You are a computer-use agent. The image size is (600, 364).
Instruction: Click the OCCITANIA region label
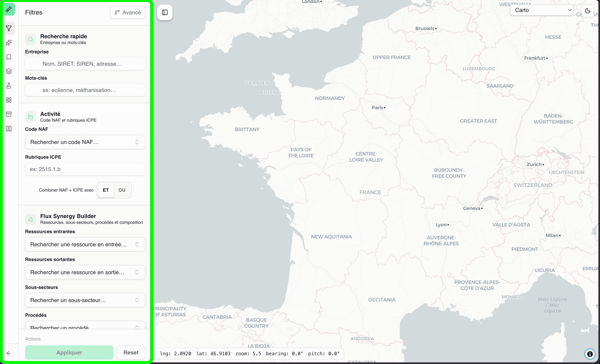382,300
